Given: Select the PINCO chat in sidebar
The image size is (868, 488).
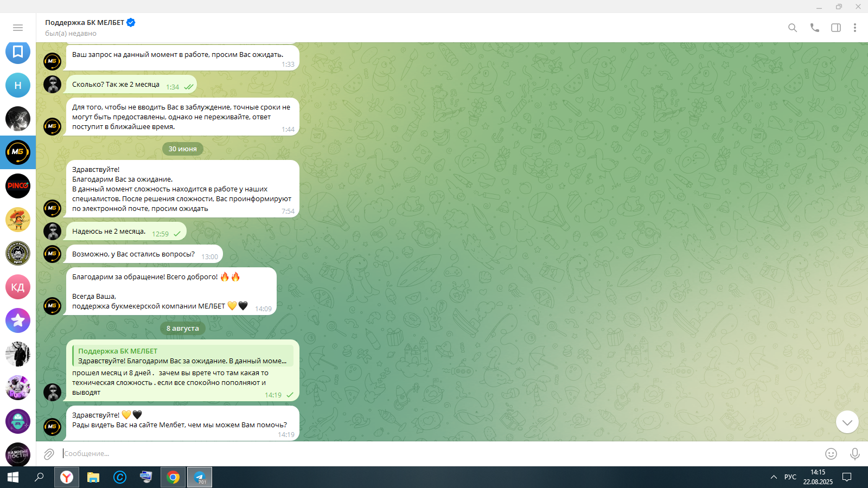Looking at the screenshot, I should 18,186.
